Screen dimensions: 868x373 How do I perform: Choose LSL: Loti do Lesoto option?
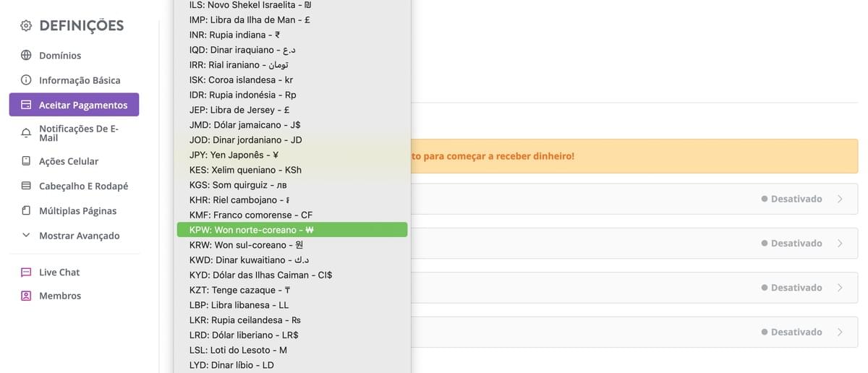point(292,350)
